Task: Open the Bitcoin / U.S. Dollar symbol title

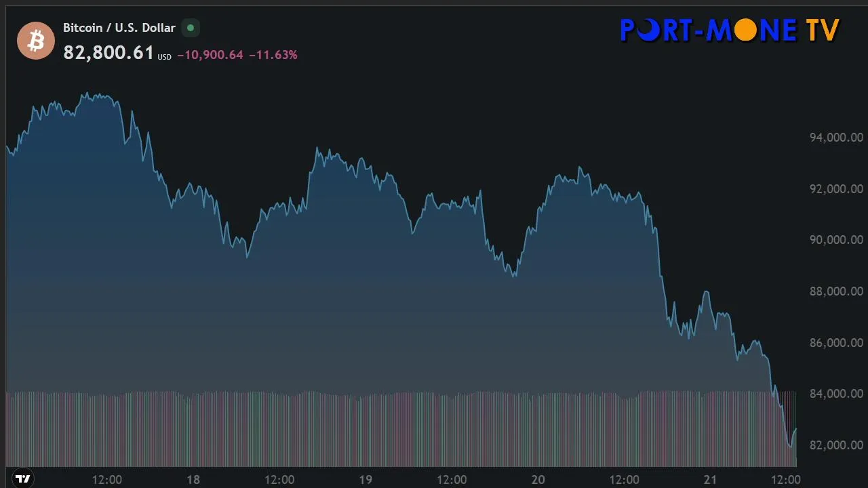Action: (119, 28)
